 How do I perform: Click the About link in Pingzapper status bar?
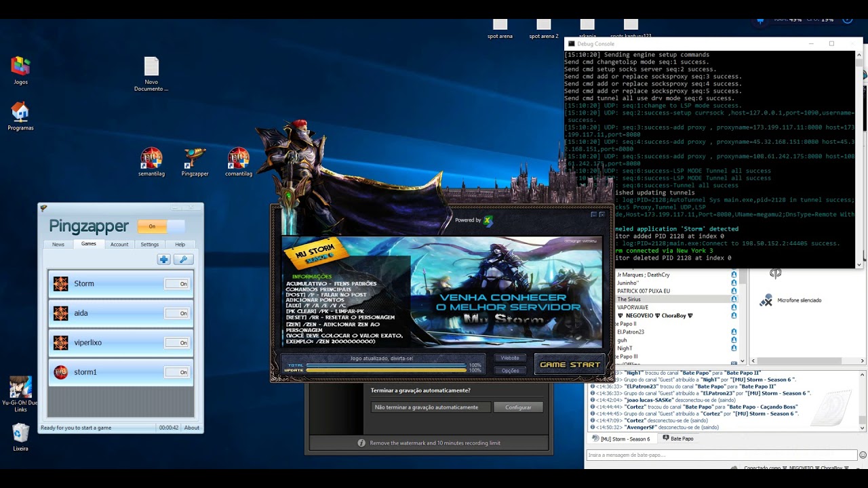tap(192, 428)
